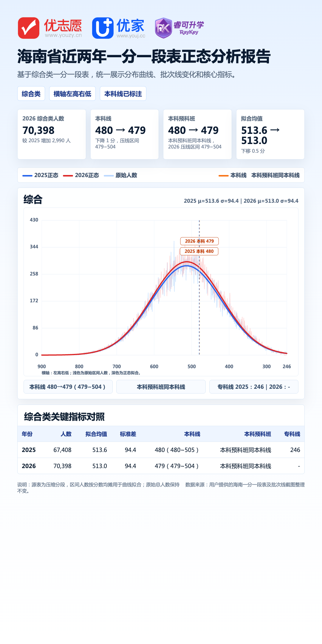Click the 综合类关键指标对照 table heading
The width and height of the screenshot is (322, 644).
(64, 417)
